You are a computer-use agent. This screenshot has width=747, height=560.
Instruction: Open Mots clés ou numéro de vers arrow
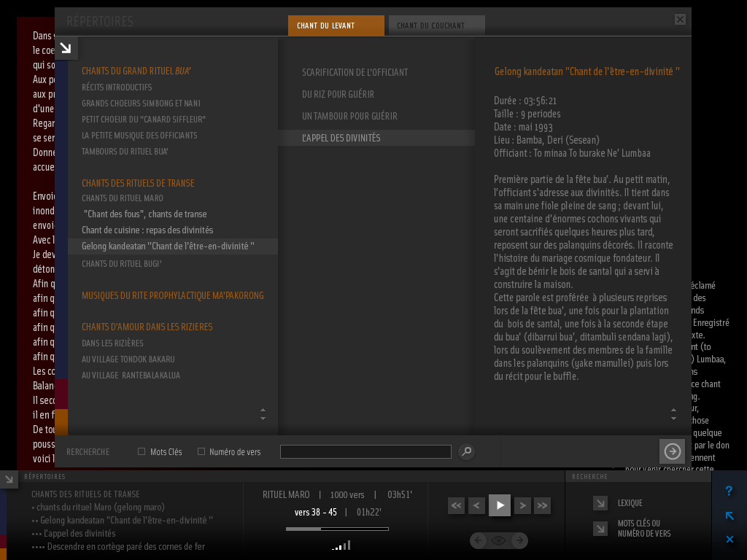(600, 529)
